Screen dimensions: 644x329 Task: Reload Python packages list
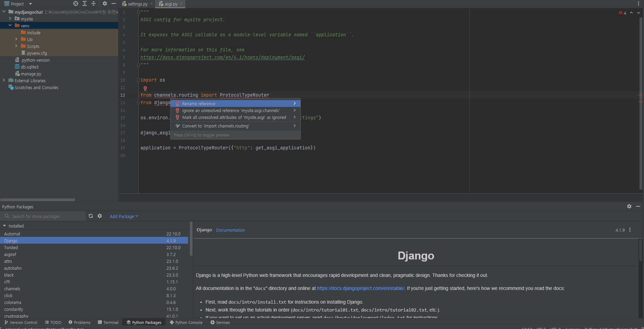(x=91, y=216)
